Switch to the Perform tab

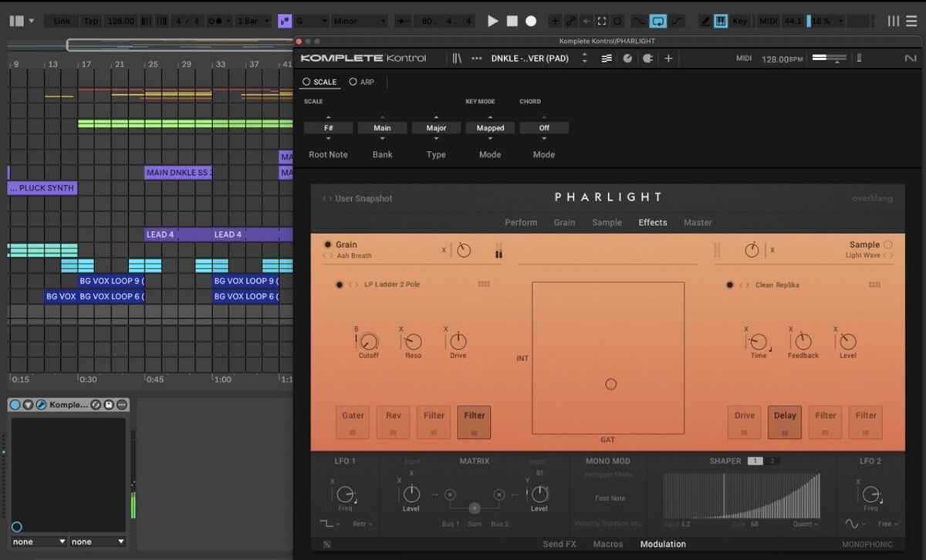tap(521, 222)
